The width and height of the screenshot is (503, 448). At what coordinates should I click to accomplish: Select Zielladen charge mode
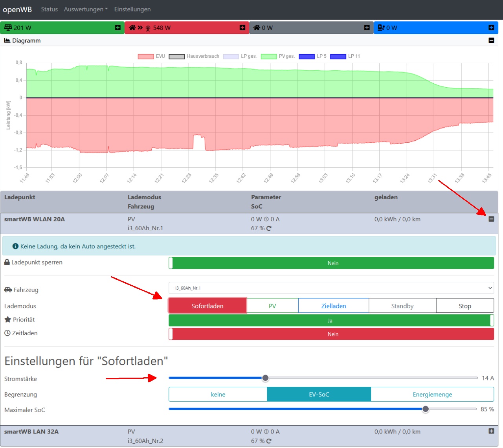(x=333, y=306)
